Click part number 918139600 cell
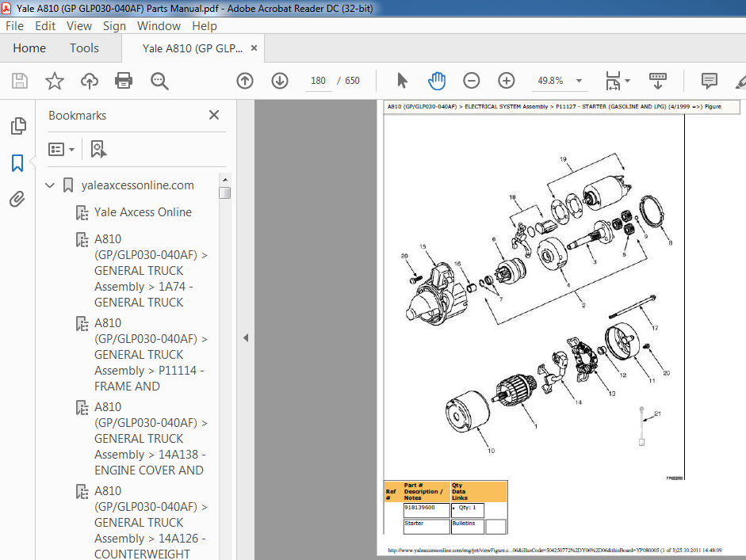The width and height of the screenshot is (746, 560). point(427,510)
